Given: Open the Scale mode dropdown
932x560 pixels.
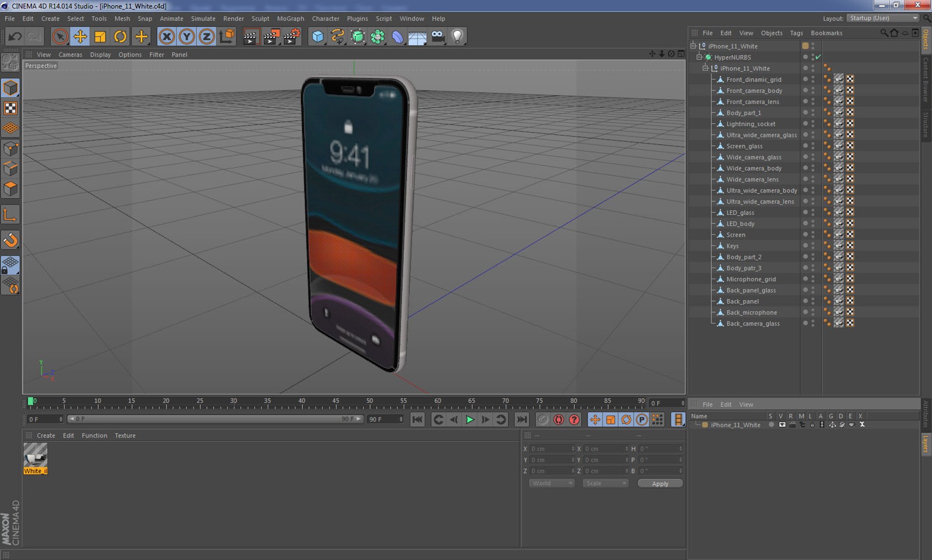Looking at the screenshot, I should [605, 483].
